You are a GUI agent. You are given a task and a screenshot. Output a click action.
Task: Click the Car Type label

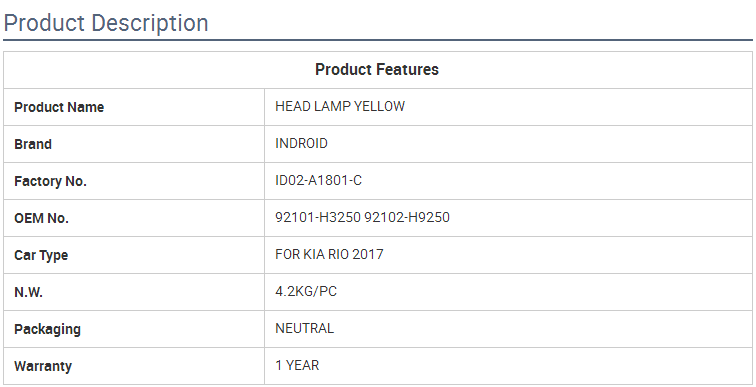tap(41, 255)
